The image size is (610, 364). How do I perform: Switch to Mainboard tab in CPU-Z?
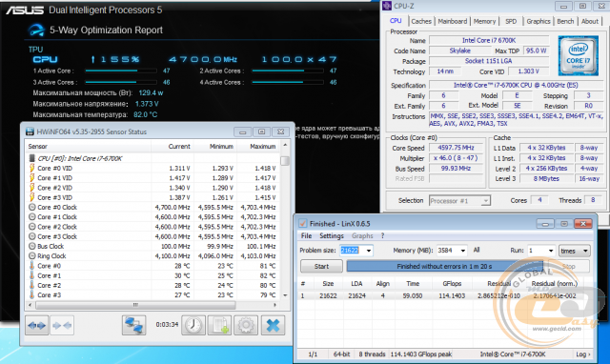pyautogui.click(x=453, y=21)
